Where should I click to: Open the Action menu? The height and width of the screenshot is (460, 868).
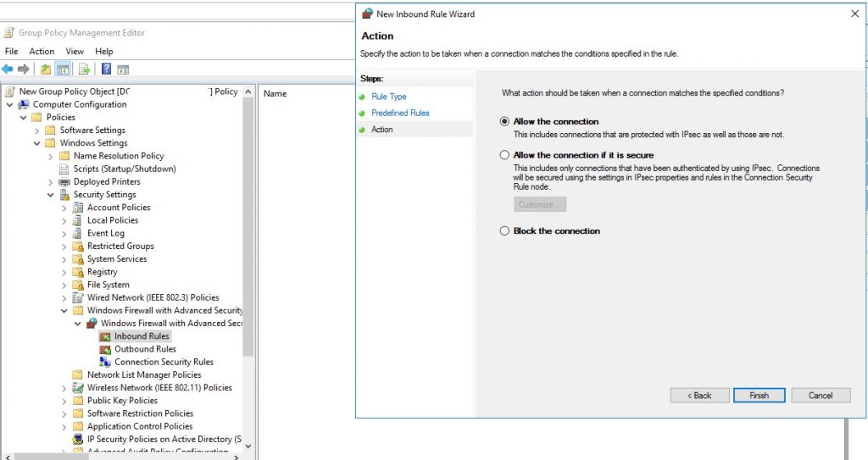(42, 52)
